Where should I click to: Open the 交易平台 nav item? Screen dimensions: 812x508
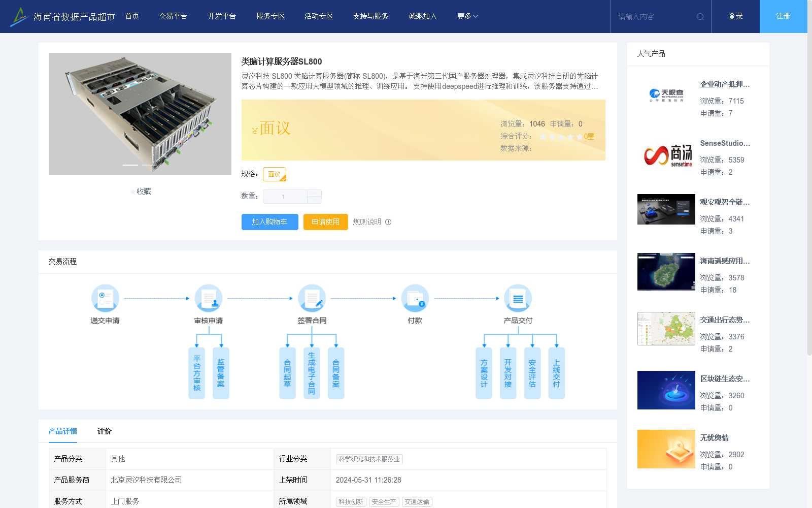pyautogui.click(x=173, y=16)
